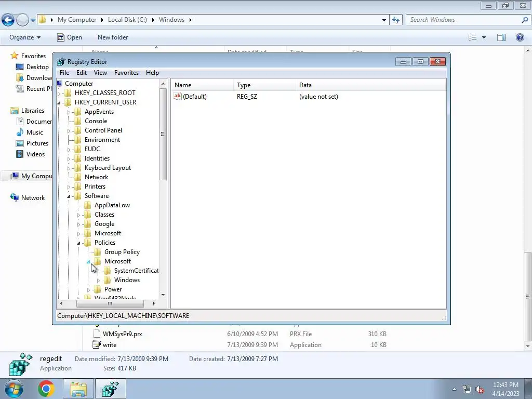This screenshot has width=532, height=399.
Task: Open the Windows Start button
Action: coord(14,389)
